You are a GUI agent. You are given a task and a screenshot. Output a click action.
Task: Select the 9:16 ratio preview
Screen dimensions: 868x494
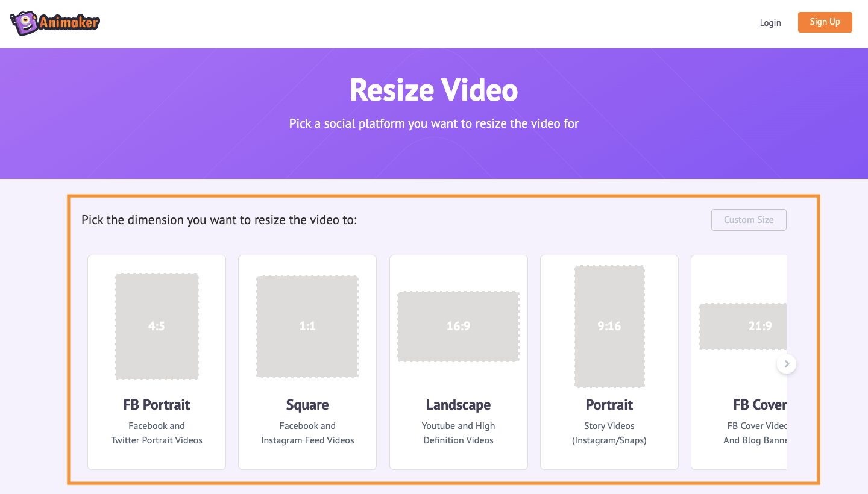coord(609,326)
